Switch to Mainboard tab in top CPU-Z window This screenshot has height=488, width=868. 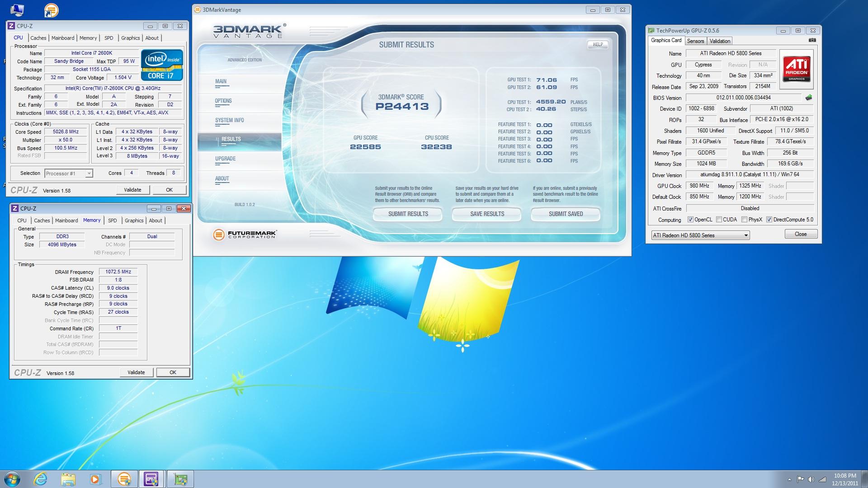[x=63, y=38]
